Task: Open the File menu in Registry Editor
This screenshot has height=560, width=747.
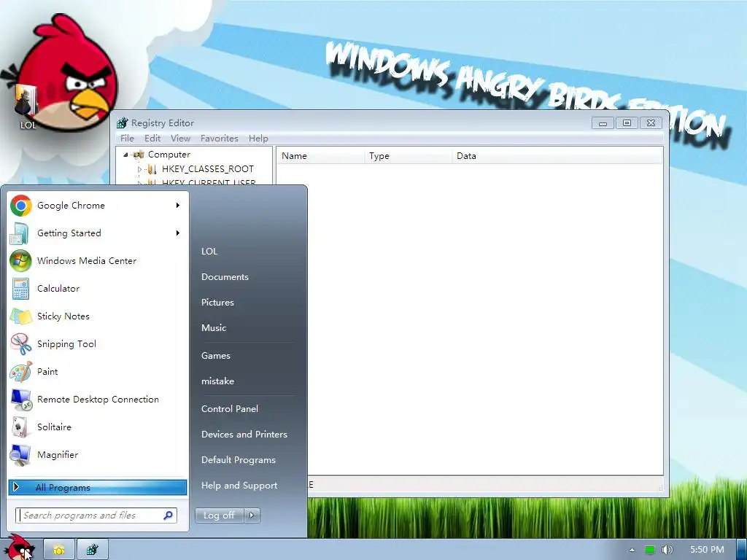Action: coord(127,138)
